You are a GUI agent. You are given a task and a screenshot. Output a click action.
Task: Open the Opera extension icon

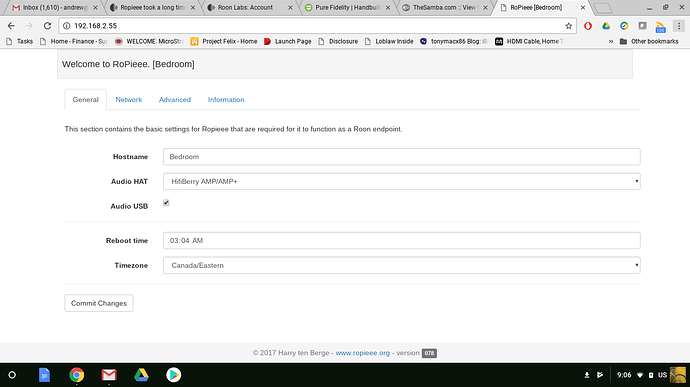(x=588, y=26)
